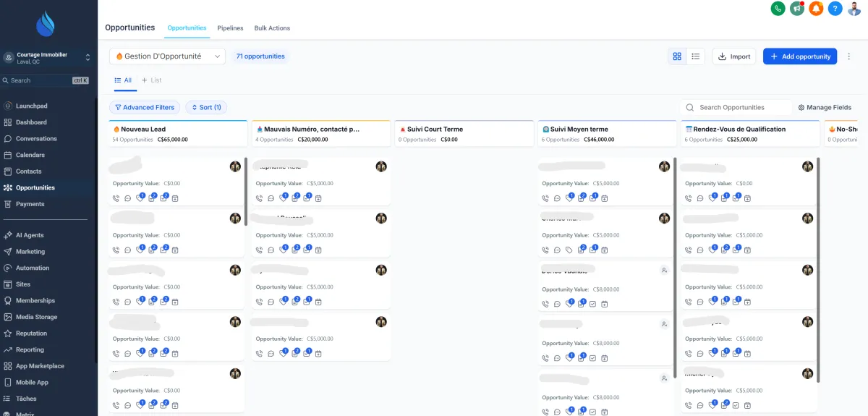
Task: Open the Sort (1) options
Action: 206,107
